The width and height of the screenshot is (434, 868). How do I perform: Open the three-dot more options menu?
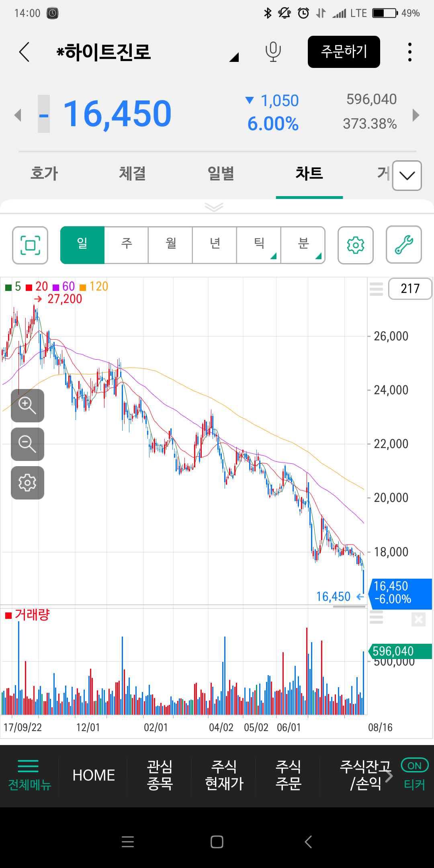[409, 52]
